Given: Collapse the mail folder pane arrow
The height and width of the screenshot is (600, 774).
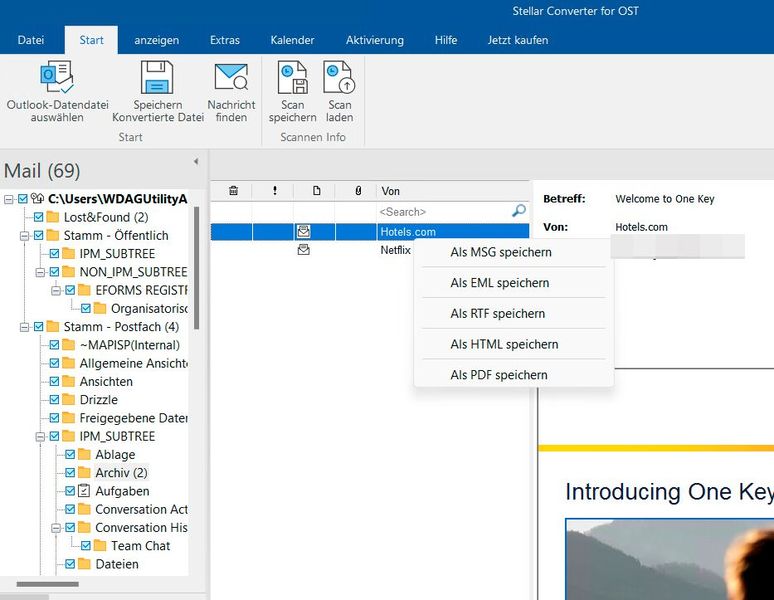Looking at the screenshot, I should [196, 161].
